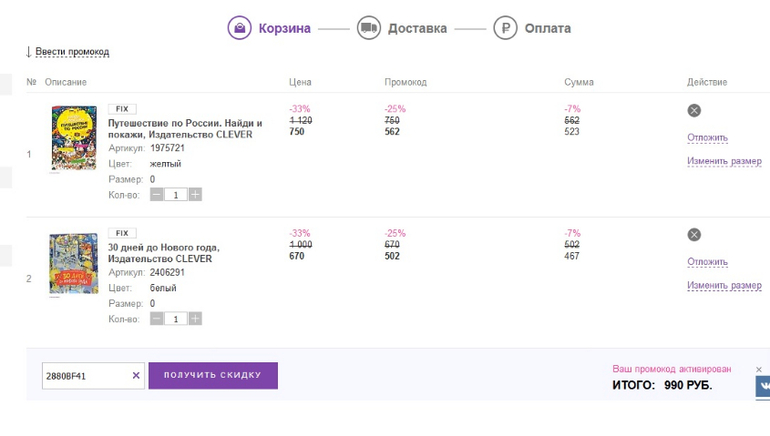This screenshot has height=436, width=770.
Task: Click the basket icon in Корзина step
Action: [240, 28]
